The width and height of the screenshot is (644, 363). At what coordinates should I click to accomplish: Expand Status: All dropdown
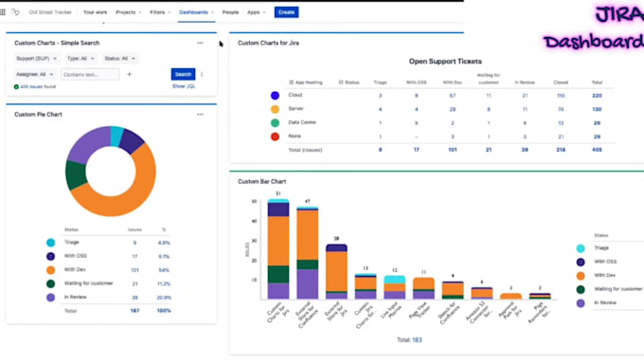pyautogui.click(x=119, y=59)
